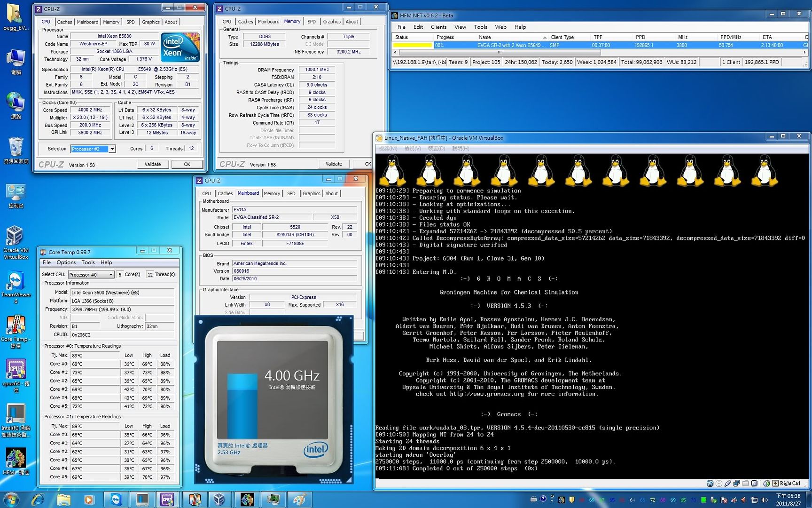
Task: Click VirtualBox virtualization chip status icon
Action: pyautogui.click(x=754, y=483)
